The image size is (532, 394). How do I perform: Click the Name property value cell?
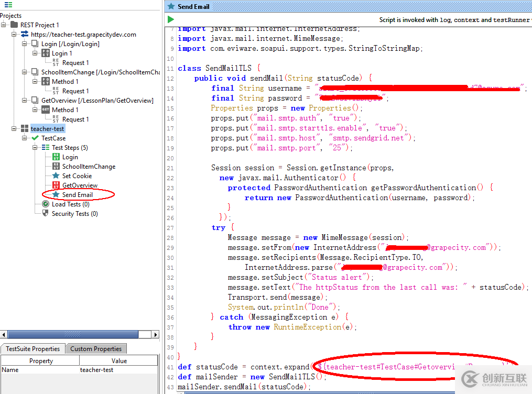coord(118,370)
